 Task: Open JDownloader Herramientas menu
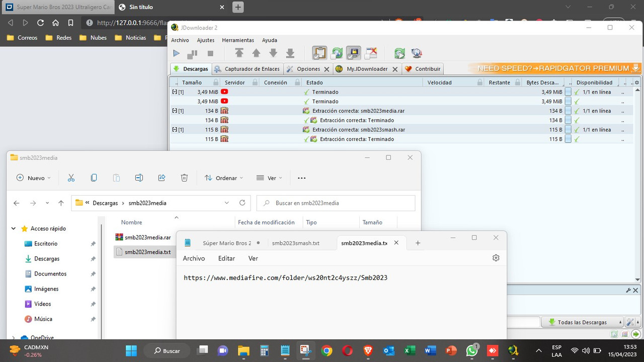pyautogui.click(x=238, y=40)
